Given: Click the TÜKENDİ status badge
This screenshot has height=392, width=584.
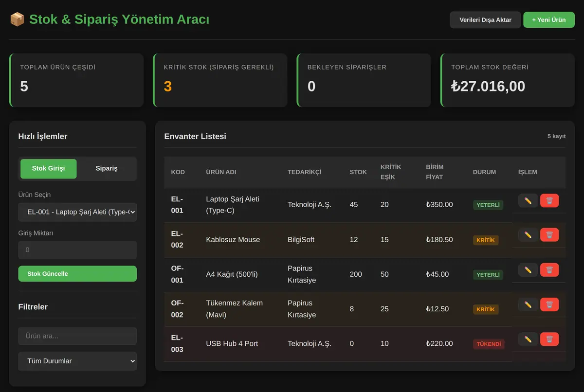Looking at the screenshot, I should (489, 344).
